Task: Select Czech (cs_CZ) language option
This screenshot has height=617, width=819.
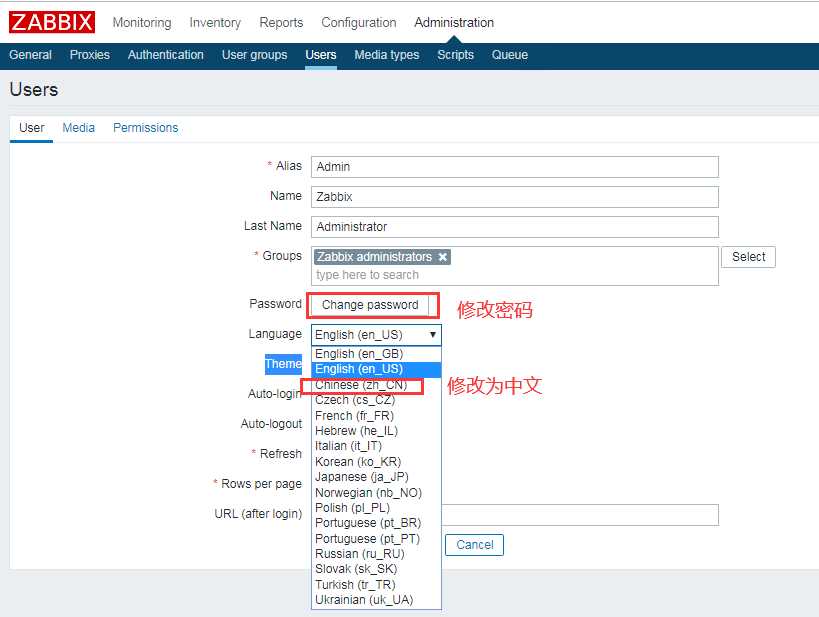Action: (376, 400)
